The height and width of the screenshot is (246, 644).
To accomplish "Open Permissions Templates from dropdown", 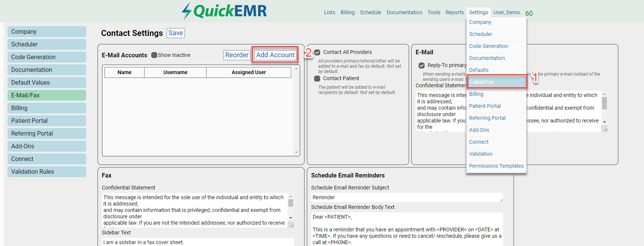I will coord(496,166).
